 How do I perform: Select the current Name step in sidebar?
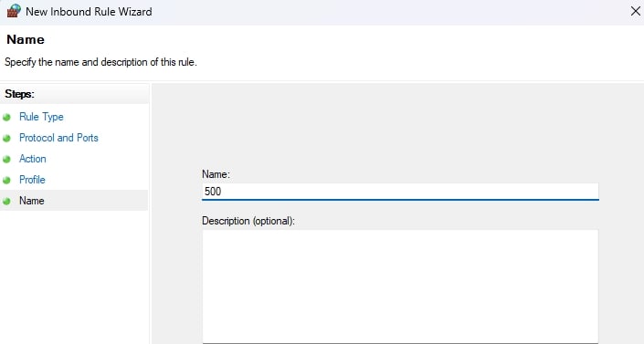(x=74, y=201)
